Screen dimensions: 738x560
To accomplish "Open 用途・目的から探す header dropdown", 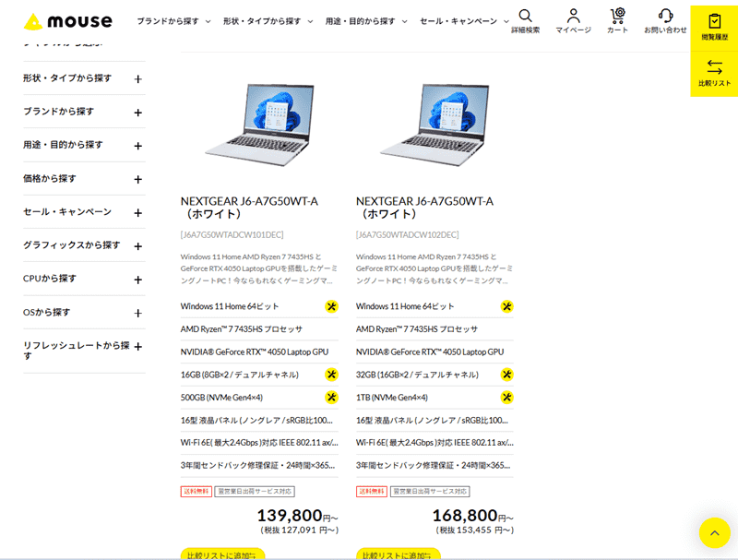I will click(x=366, y=21).
